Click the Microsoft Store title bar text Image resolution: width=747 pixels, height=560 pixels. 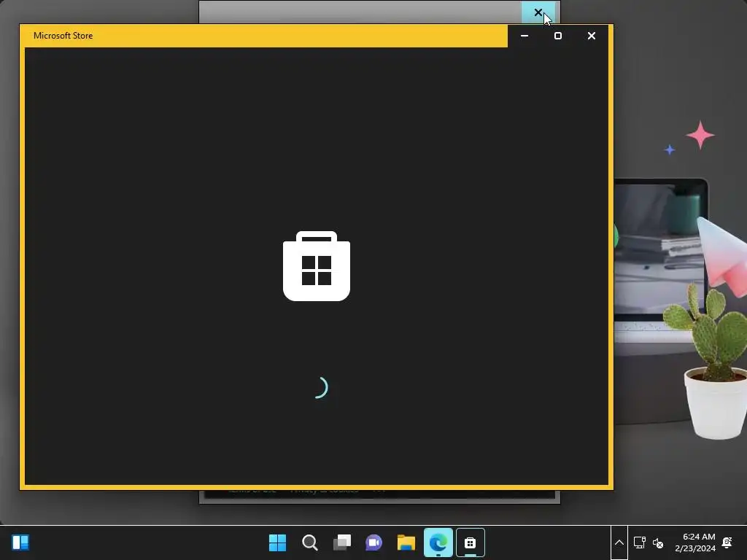[x=63, y=36]
